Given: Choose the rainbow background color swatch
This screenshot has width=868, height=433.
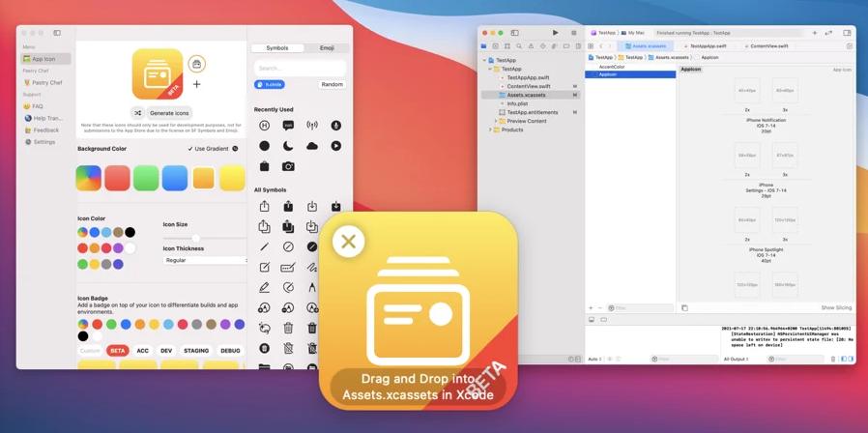Looking at the screenshot, I should [89, 178].
